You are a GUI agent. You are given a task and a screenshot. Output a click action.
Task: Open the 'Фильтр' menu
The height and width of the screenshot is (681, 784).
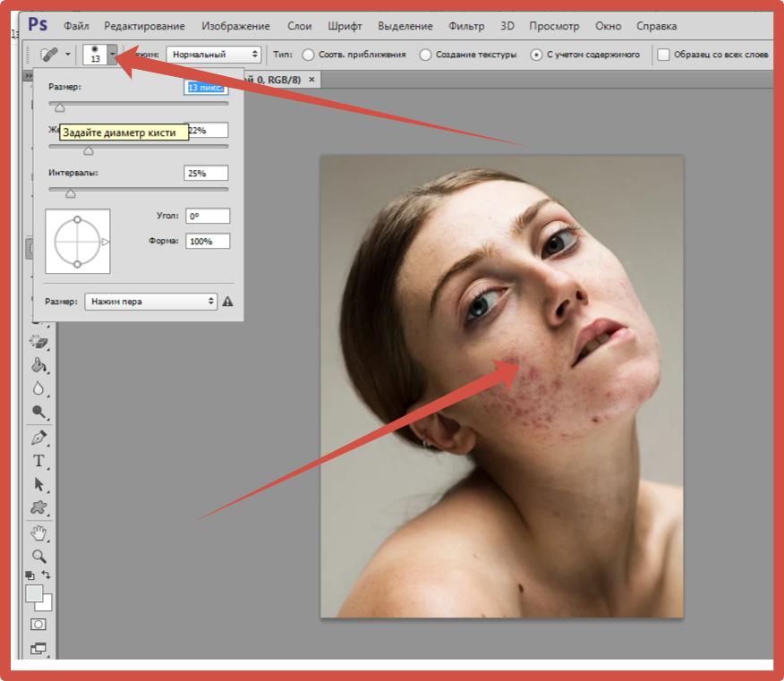465,26
